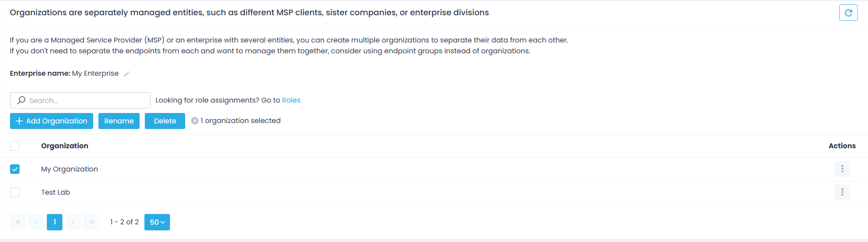Viewport: 868px width, 242px height.
Task: Go to the next page
Action: coord(73,222)
